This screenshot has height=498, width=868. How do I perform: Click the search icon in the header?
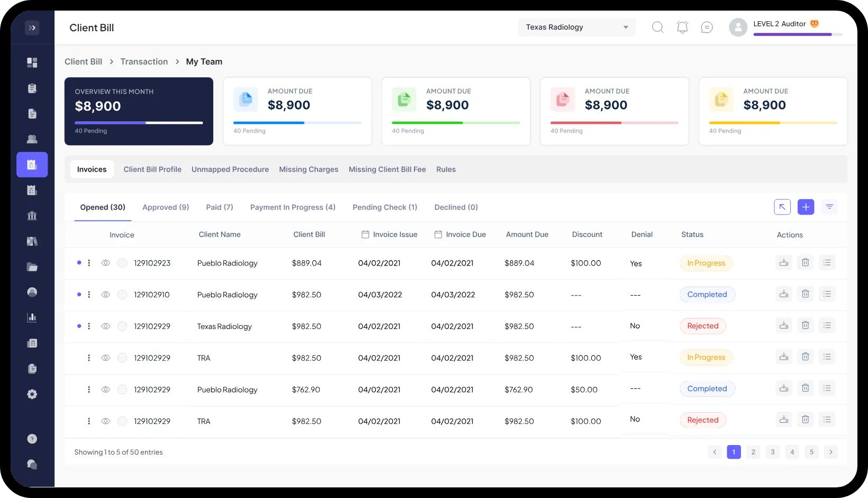(657, 28)
